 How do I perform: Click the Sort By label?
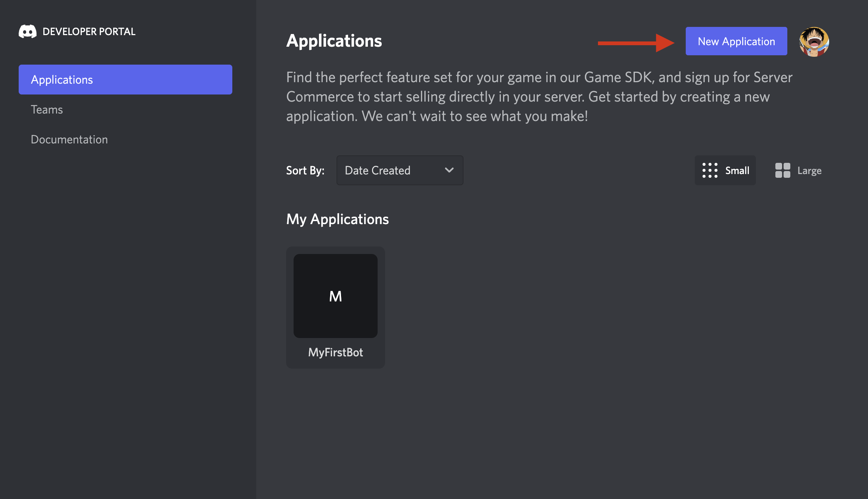point(305,170)
